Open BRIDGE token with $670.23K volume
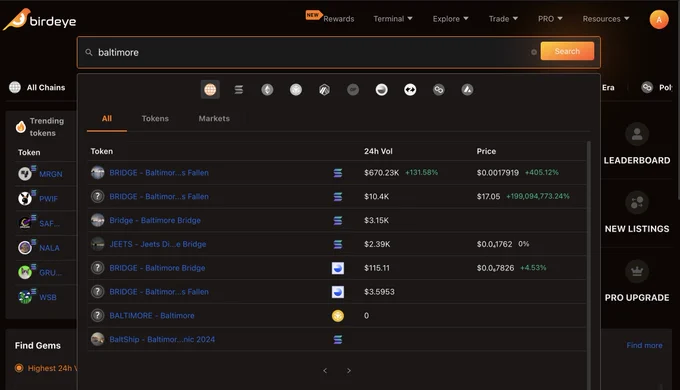Viewport: 680px width, 390px height. tap(337, 173)
